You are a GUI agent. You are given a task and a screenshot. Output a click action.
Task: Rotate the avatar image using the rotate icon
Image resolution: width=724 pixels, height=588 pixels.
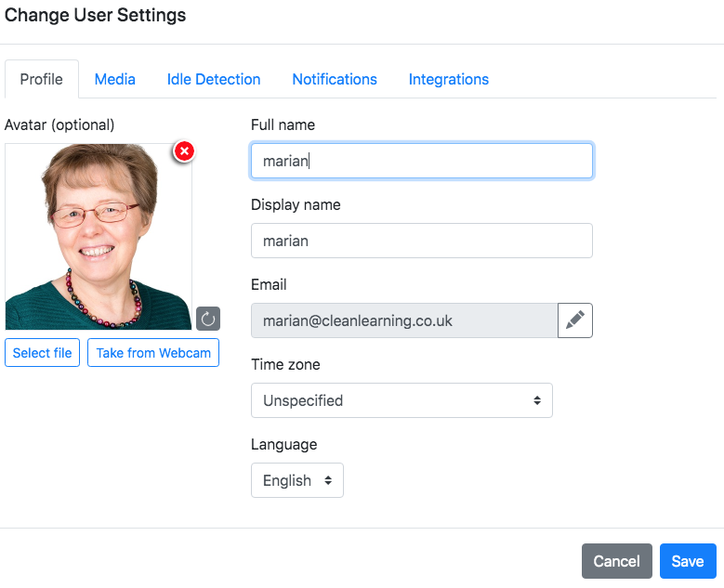point(208,320)
